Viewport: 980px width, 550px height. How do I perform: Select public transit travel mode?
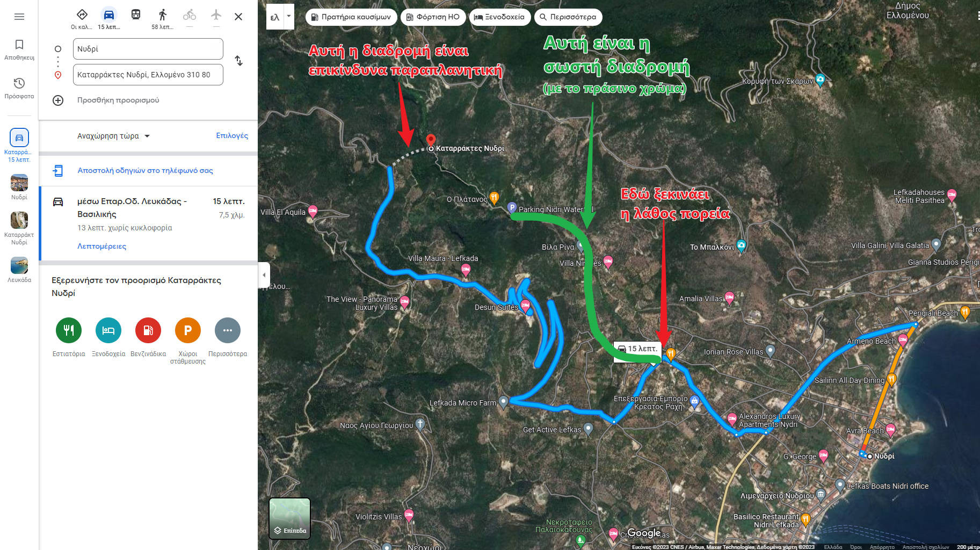click(x=136, y=15)
